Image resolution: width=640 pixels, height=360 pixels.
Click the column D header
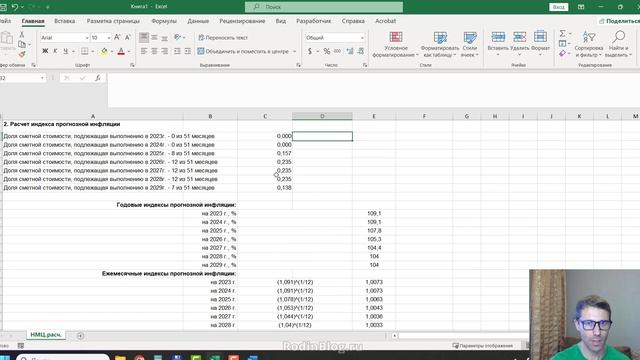coord(322,116)
